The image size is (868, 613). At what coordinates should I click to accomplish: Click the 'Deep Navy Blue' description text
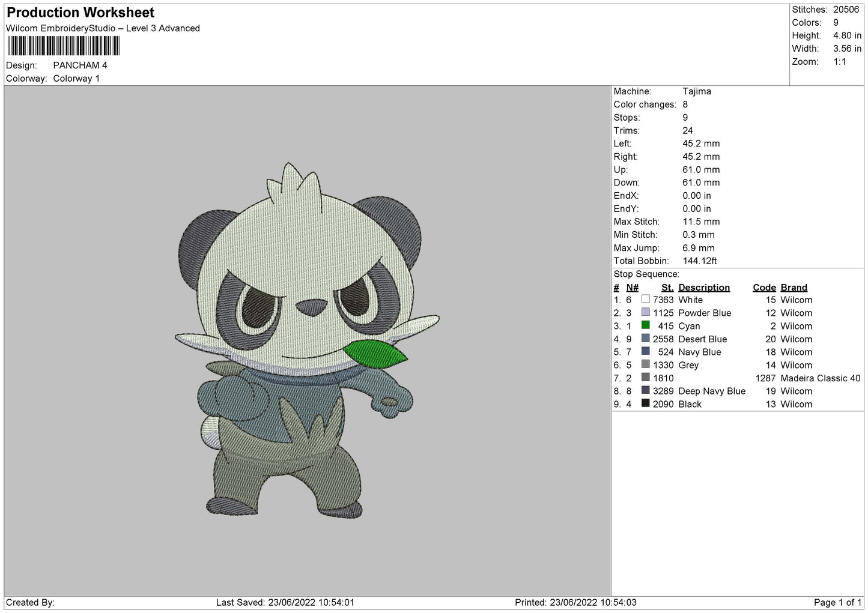pyautogui.click(x=712, y=391)
